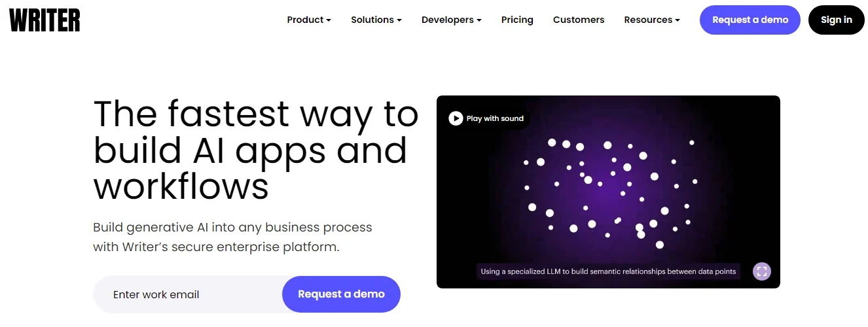The width and height of the screenshot is (868, 327).
Task: Click the Enter work email field
Action: click(x=189, y=294)
